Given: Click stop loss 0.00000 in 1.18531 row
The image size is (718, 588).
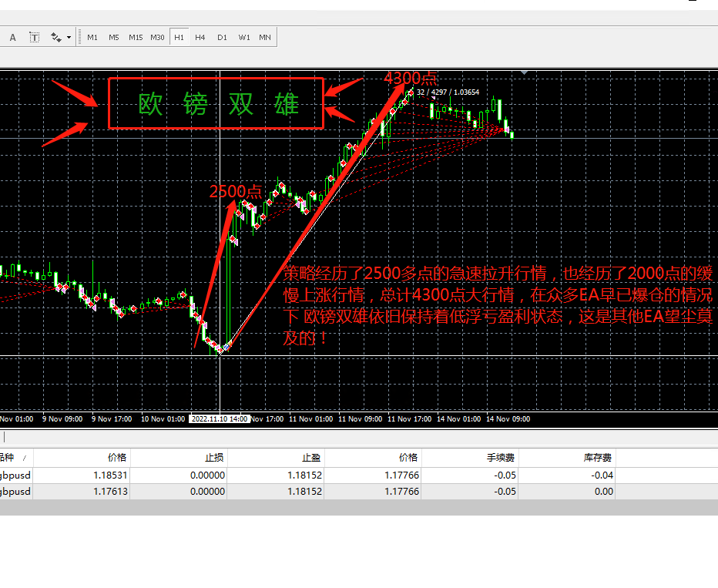Looking at the screenshot, I should (x=207, y=475).
